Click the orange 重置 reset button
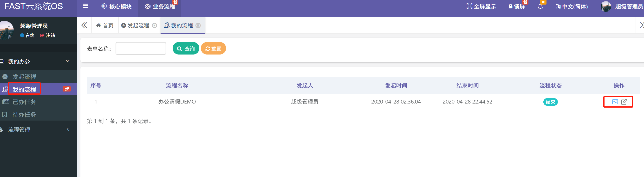Viewport: 644px width, 177px height. (213, 48)
